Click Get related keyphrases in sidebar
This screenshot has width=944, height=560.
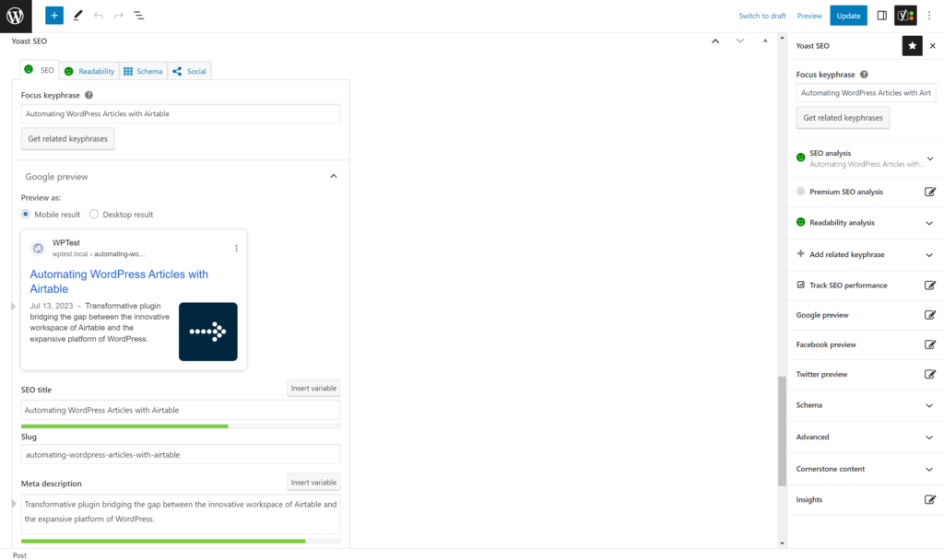pyautogui.click(x=843, y=118)
